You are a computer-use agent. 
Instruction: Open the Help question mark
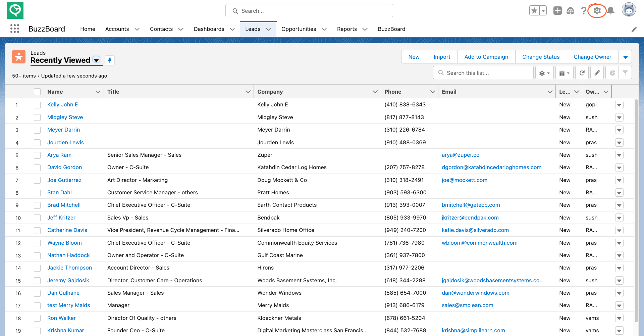(x=584, y=11)
